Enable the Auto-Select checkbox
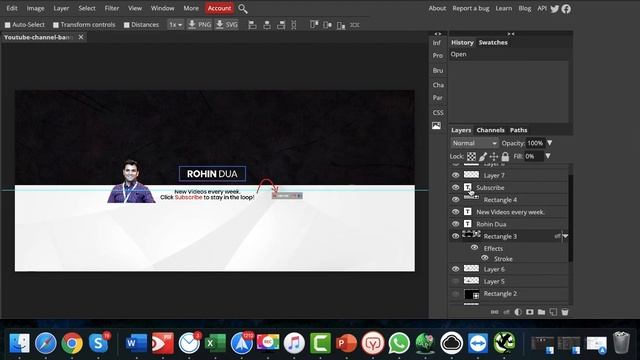 (7, 25)
